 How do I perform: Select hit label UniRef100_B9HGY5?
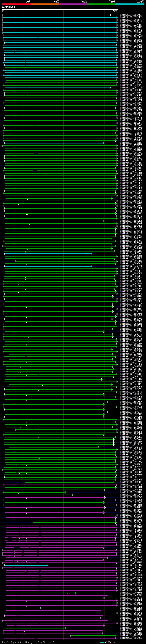(131, 339)
